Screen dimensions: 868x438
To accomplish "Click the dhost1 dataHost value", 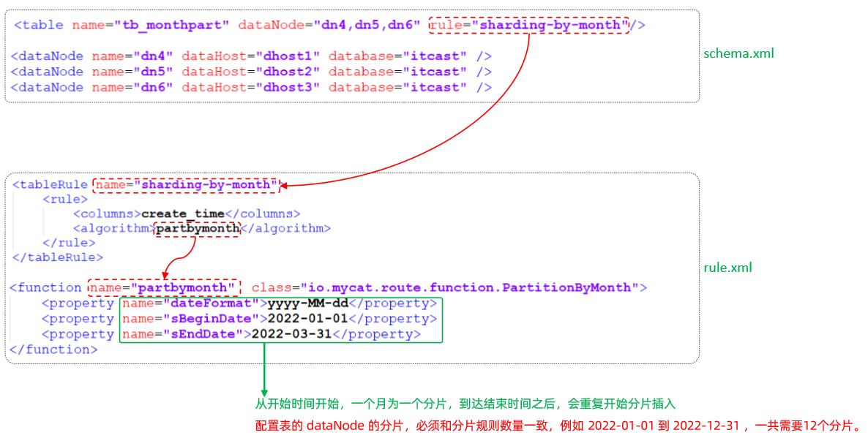I will pyautogui.click(x=288, y=56).
